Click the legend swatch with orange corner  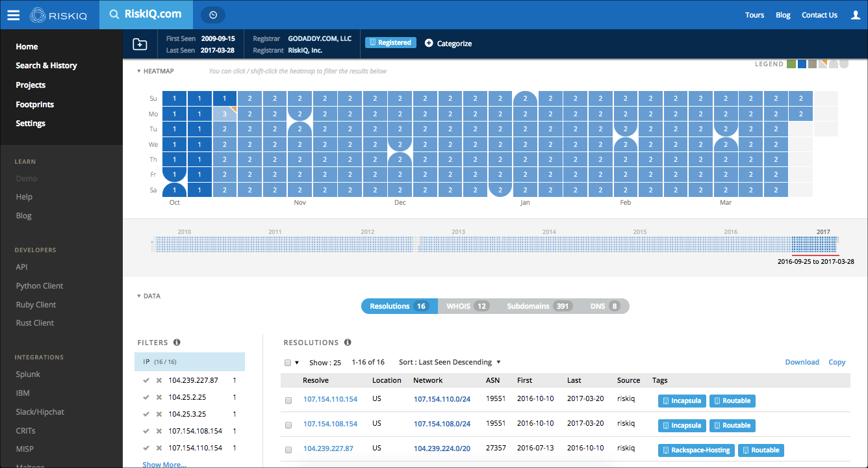click(x=823, y=64)
